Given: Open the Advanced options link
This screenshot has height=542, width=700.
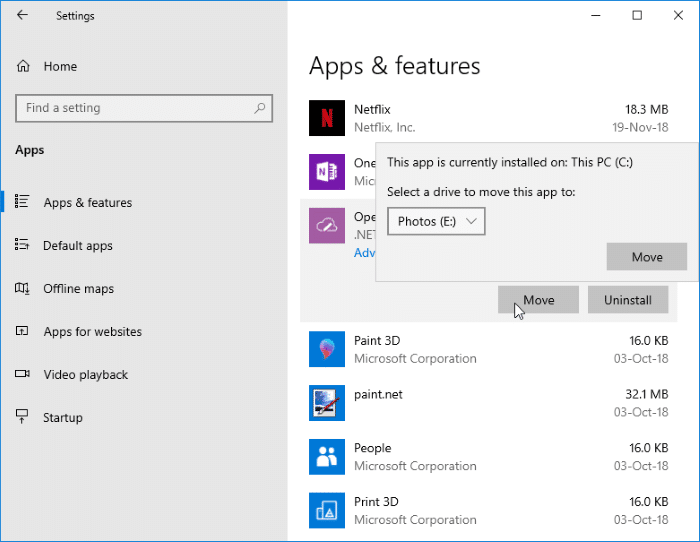Looking at the screenshot, I should tap(364, 253).
